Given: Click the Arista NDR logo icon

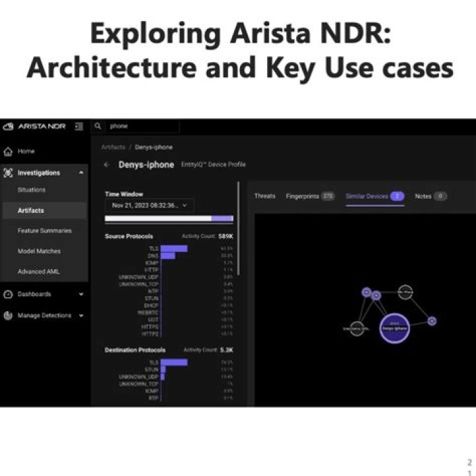Looking at the screenshot, I should pos(8,126).
